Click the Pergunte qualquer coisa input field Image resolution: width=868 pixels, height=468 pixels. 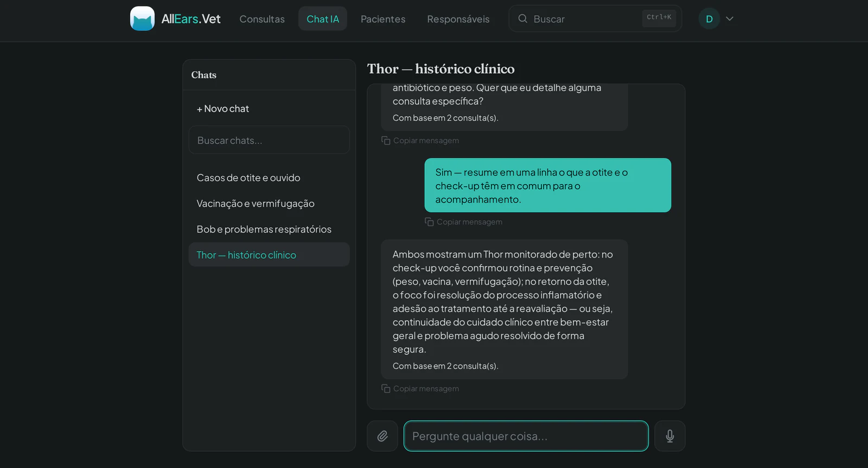click(526, 436)
